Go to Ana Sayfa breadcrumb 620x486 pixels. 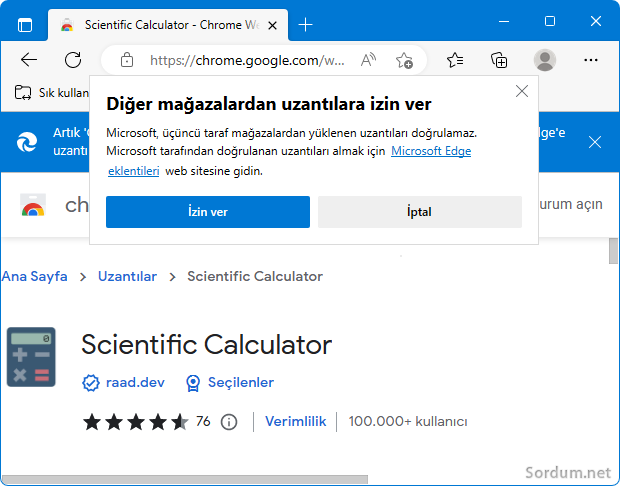[34, 276]
